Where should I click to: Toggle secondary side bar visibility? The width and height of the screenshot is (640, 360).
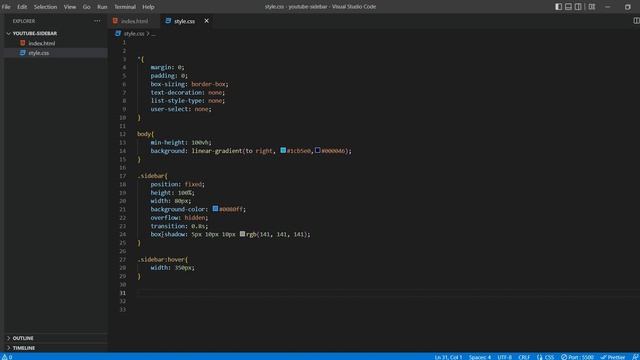click(578, 7)
